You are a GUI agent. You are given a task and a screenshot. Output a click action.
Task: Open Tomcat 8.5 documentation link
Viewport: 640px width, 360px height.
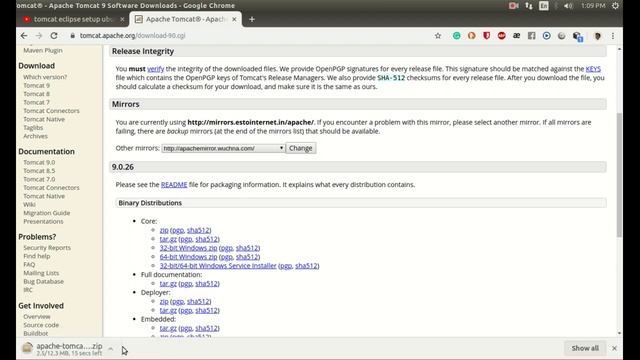39,171
